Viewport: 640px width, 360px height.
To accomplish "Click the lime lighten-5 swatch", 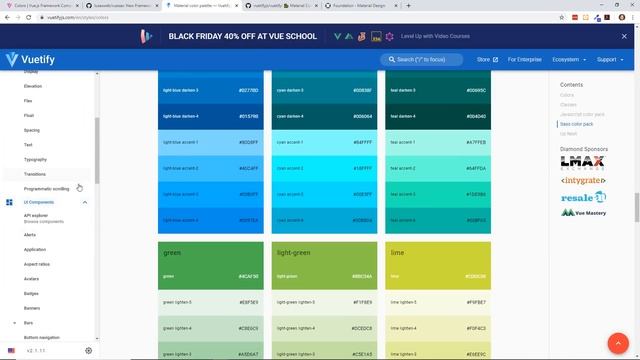I will tap(438, 302).
